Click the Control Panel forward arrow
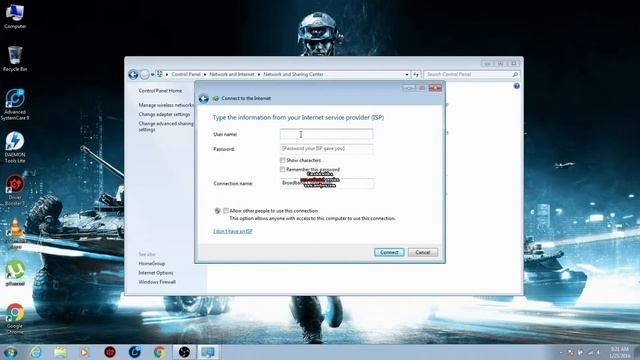The width and height of the screenshot is (640, 360). pyautogui.click(x=144, y=74)
